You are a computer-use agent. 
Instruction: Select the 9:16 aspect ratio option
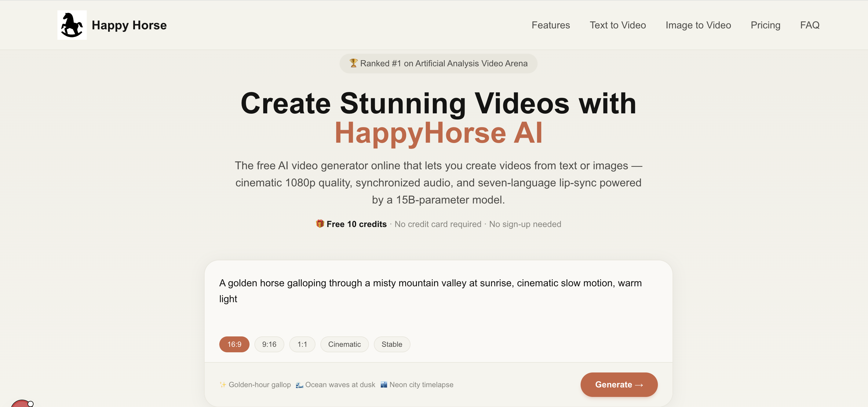click(x=269, y=344)
